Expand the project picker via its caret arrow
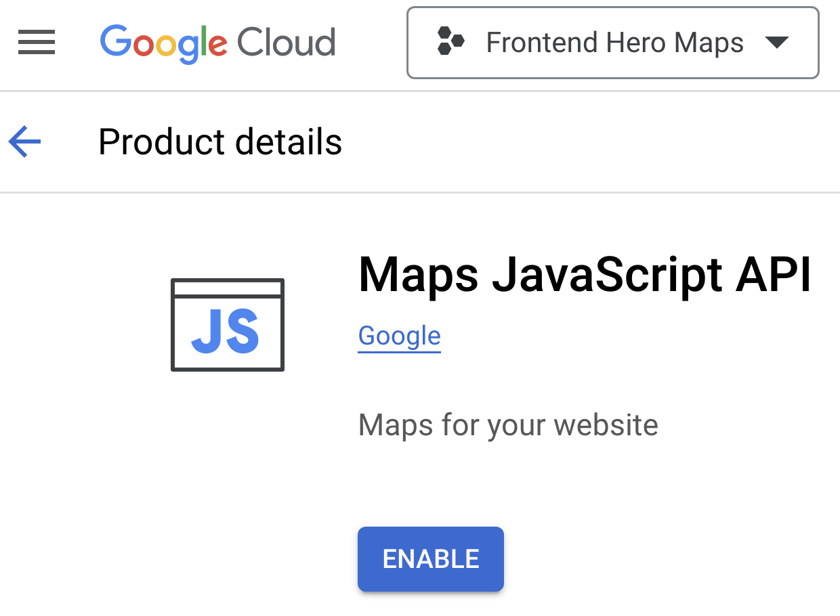Image resolution: width=840 pixels, height=616 pixels. coord(777,43)
